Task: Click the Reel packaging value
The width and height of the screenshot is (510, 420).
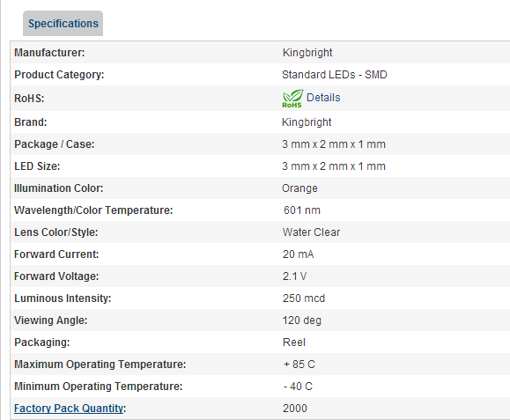Action: coord(294,343)
